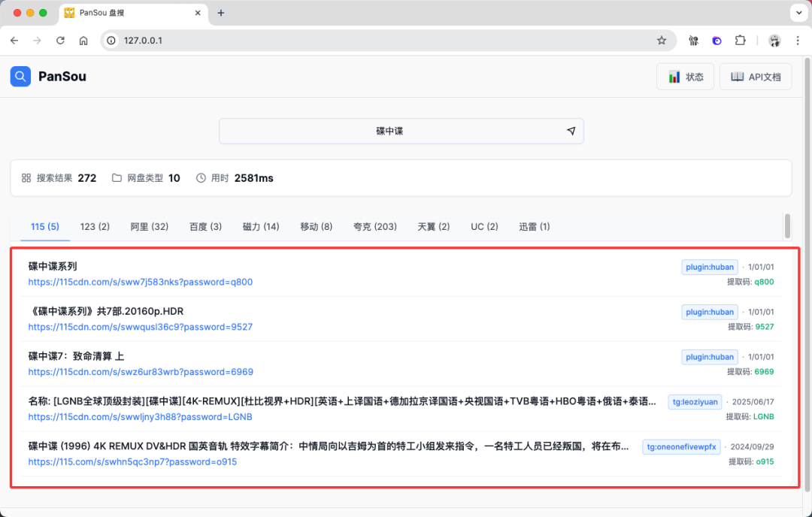Open the 状态 status page
The image size is (812, 517).
point(686,77)
